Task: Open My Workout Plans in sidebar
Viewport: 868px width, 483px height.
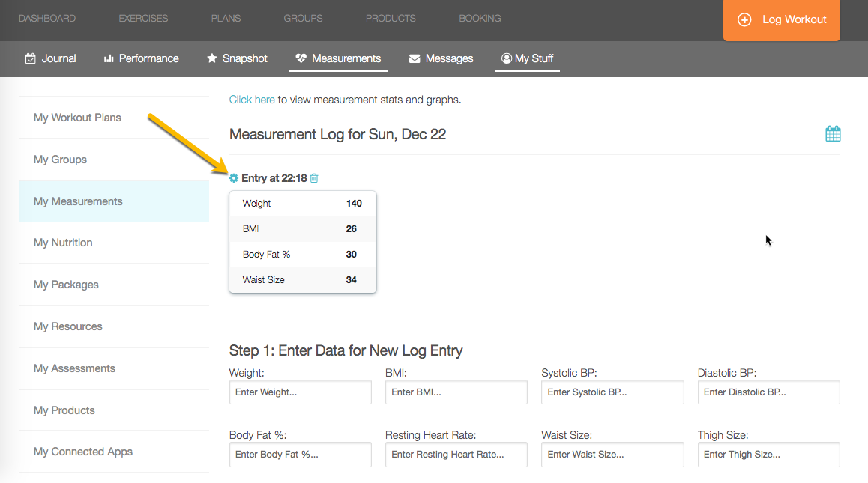Action: coord(114,118)
